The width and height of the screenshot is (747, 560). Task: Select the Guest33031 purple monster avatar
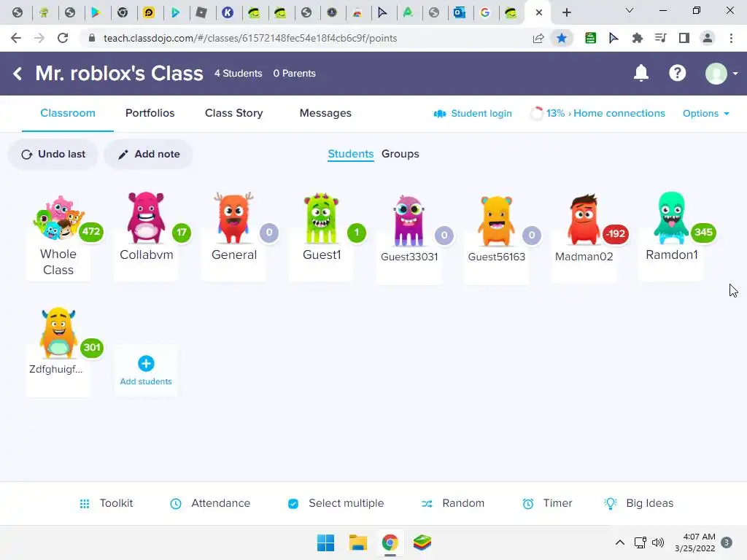click(x=409, y=220)
